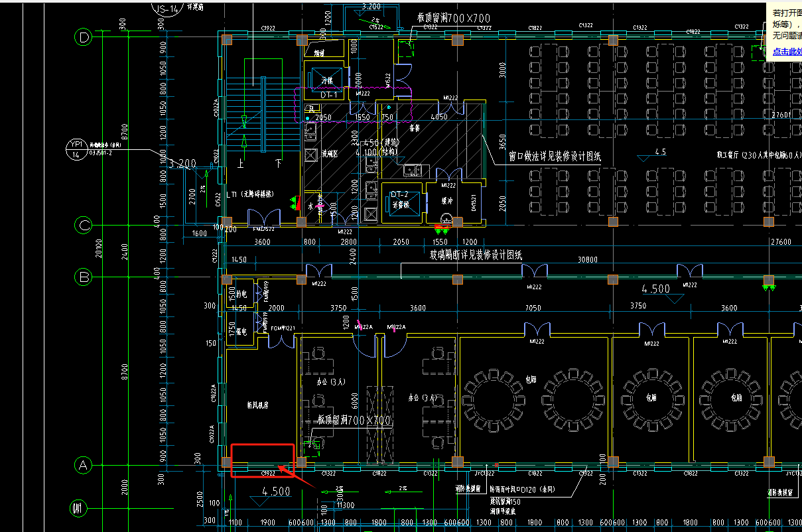802x532 pixels.
Task: Select the DT-2 elevator label
Action: pyautogui.click(x=399, y=194)
